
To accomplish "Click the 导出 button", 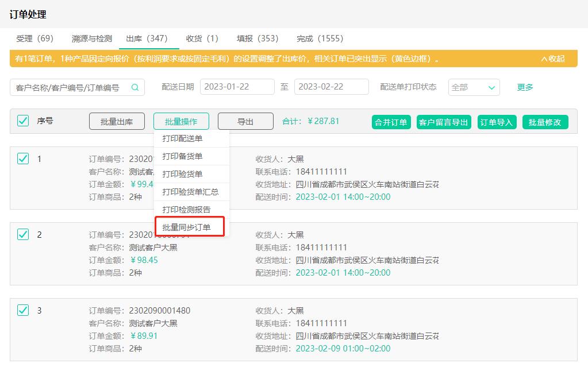I will pyautogui.click(x=245, y=121).
